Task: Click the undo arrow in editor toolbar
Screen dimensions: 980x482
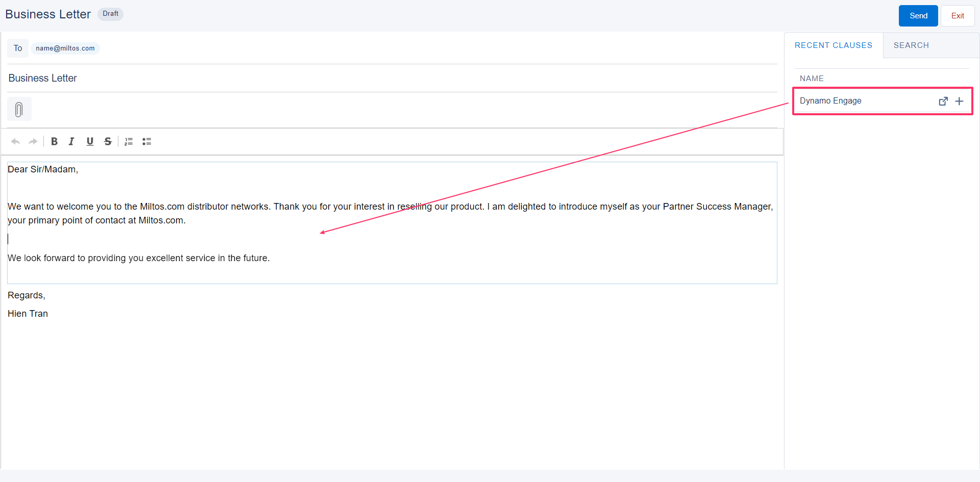Action: (15, 141)
